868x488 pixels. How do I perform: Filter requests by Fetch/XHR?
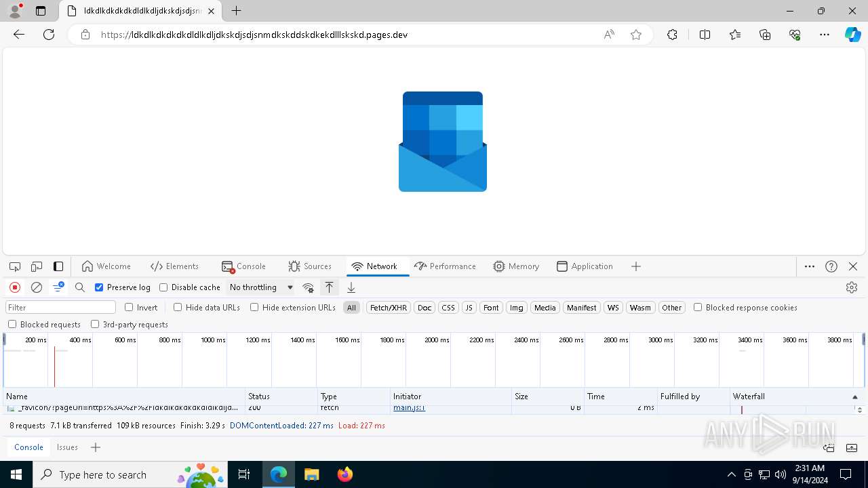coord(389,308)
